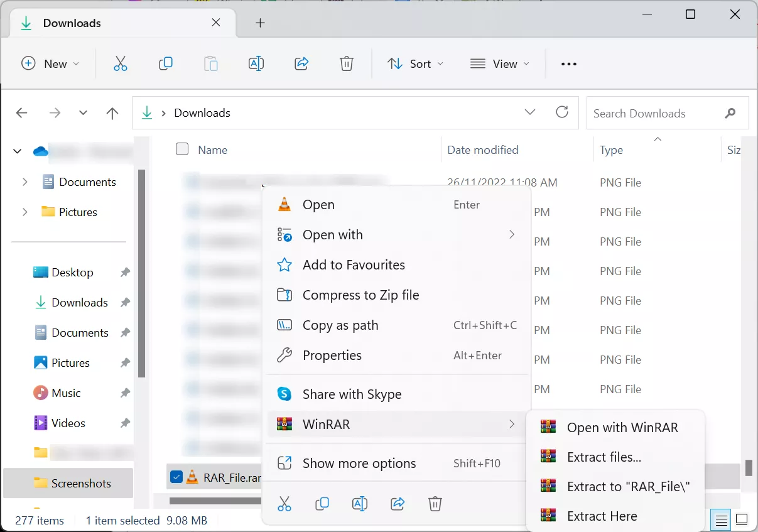Viewport: 758px width, 532px height.
Task: Expand the address bar history dropdown
Action: 530,112
